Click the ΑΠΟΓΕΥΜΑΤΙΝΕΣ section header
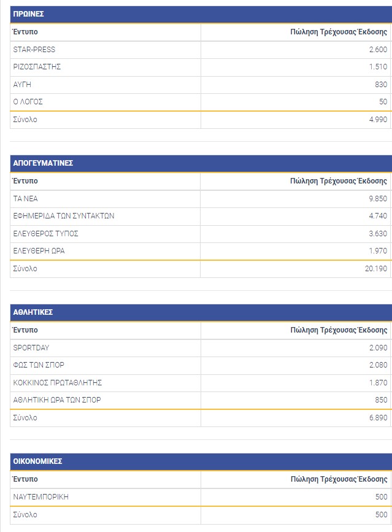The height and width of the screenshot is (532, 392). [43, 163]
